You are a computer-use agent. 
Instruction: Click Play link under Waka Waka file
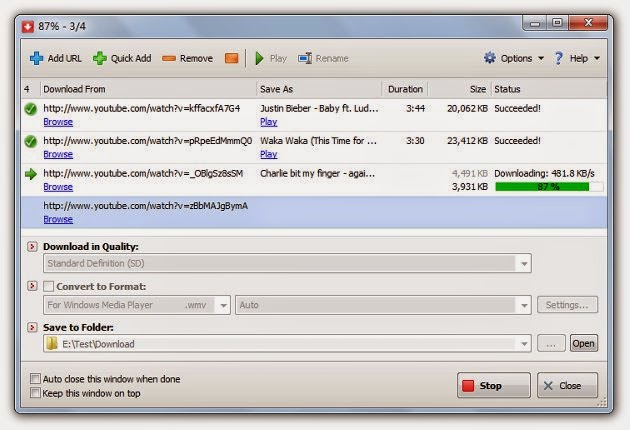[x=269, y=154]
